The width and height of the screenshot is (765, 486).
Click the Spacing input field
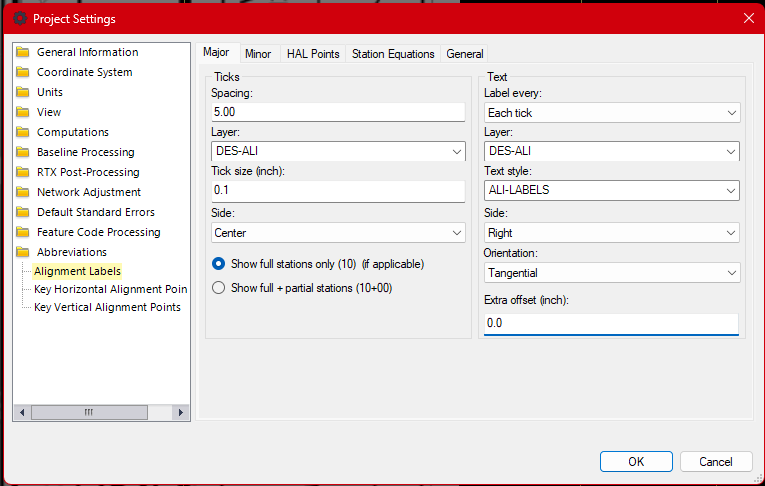point(338,112)
